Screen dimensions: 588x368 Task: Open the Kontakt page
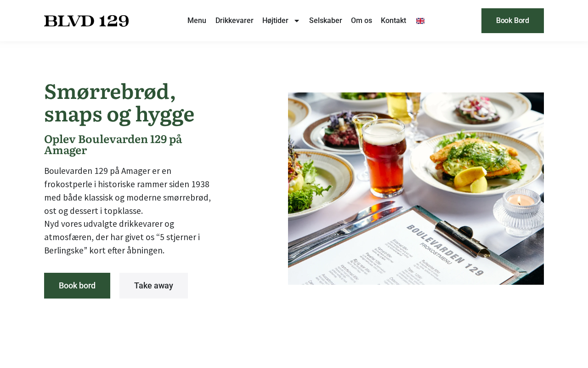click(x=393, y=21)
